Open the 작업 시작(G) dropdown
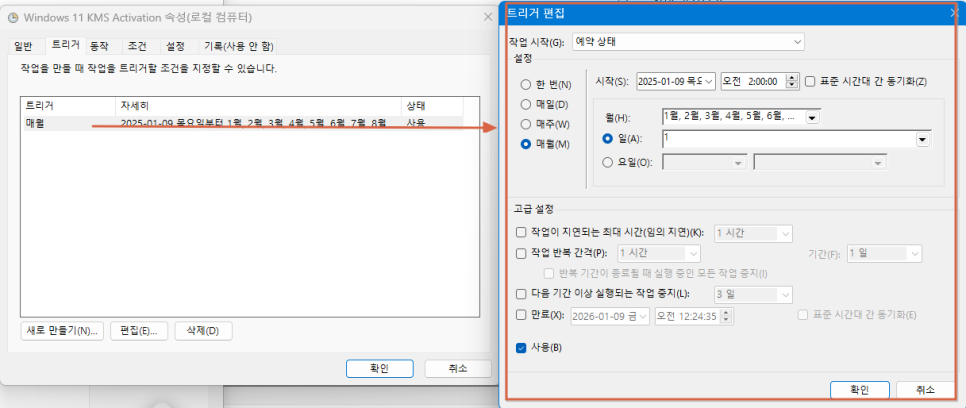This screenshot has width=966, height=408. (688, 42)
